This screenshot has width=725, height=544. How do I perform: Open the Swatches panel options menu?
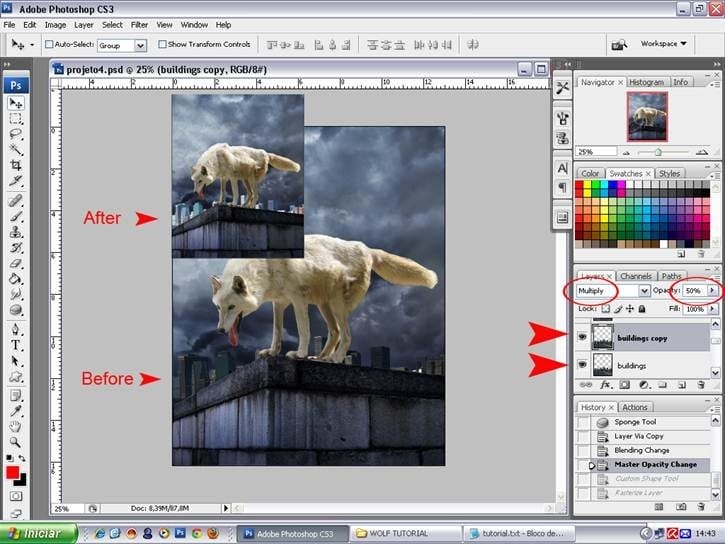point(714,176)
